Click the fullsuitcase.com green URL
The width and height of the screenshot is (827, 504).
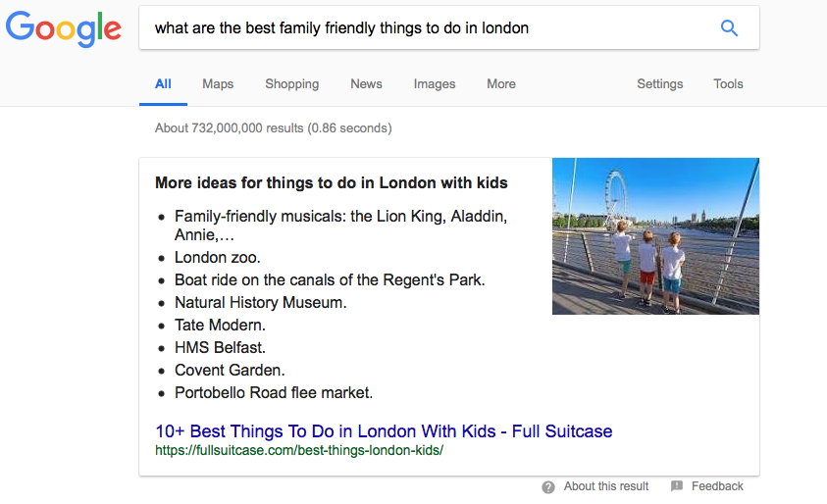coord(299,451)
